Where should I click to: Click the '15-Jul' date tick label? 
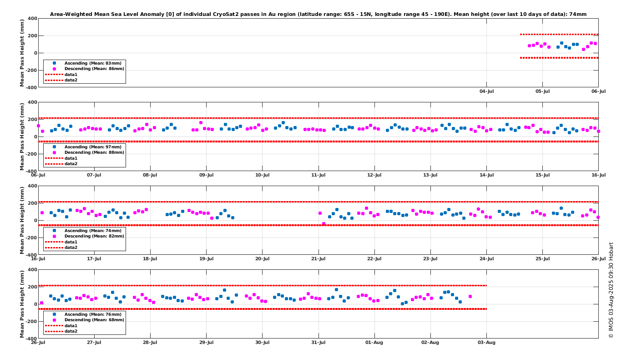[x=542, y=175]
